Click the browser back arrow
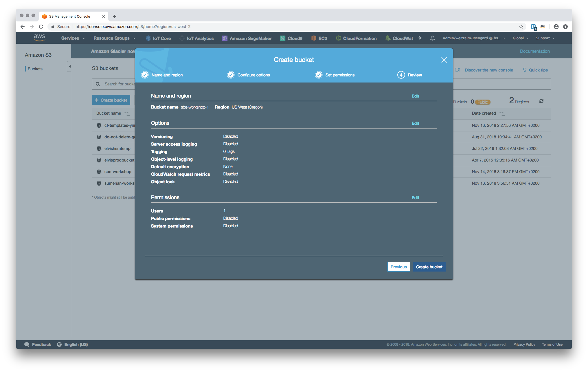This screenshot has height=372, width=588. (23, 27)
